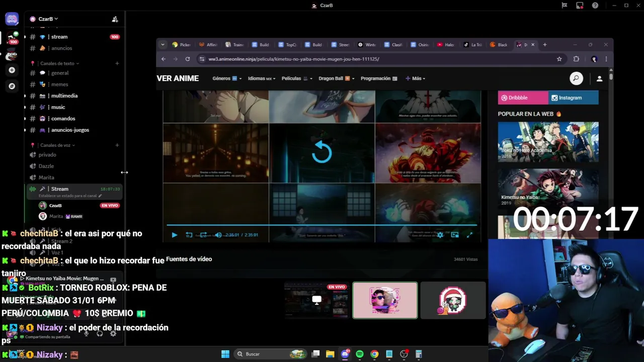Open File Explorer from the taskbar
This screenshot has height=362, width=644.
point(330,354)
